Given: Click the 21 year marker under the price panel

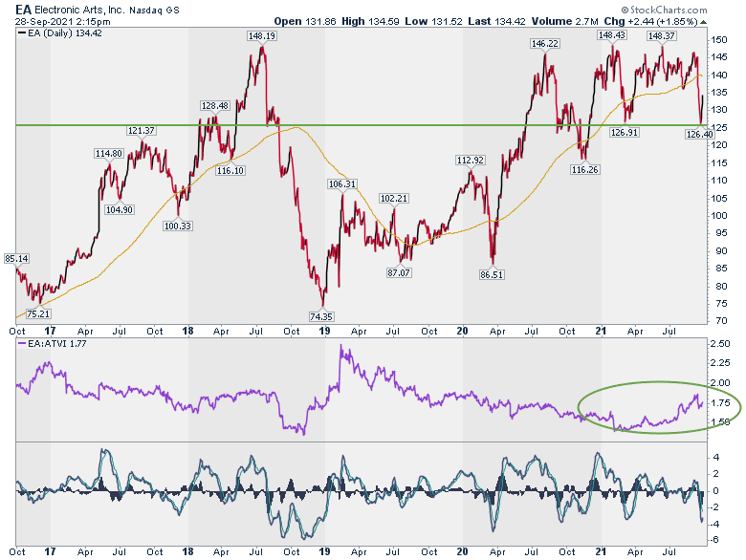Looking at the screenshot, I should [x=601, y=331].
